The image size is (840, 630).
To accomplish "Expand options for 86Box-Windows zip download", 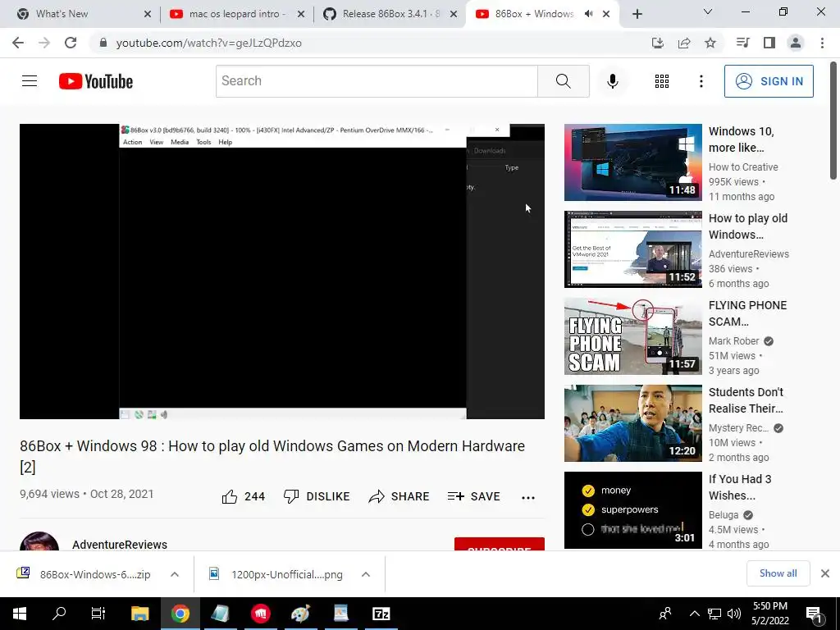I will (175, 574).
